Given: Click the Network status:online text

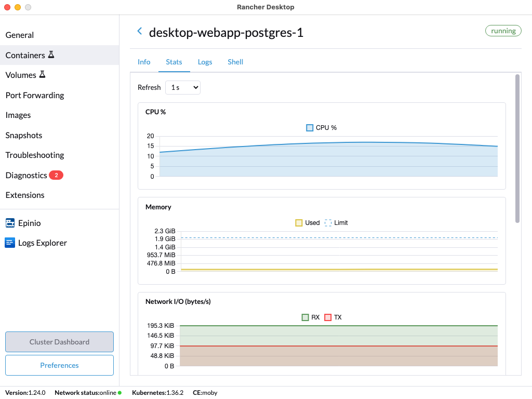Looking at the screenshot, I should click(86, 393).
